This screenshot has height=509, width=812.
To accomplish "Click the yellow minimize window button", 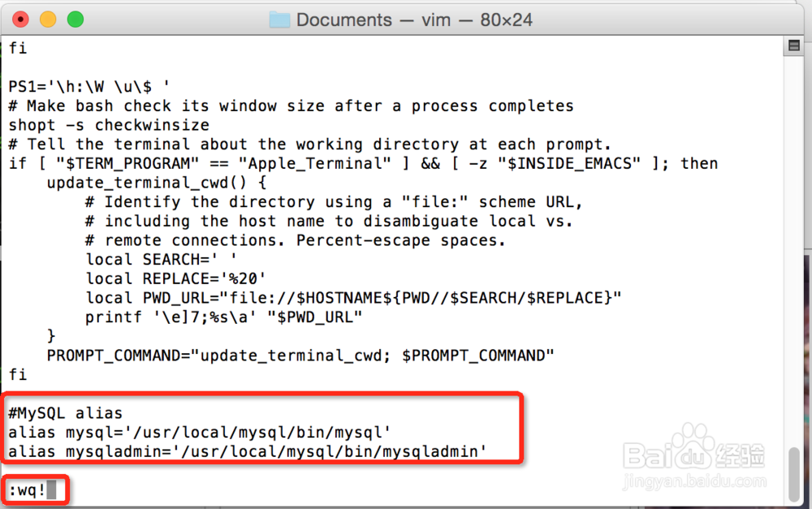I will pyautogui.click(x=48, y=19).
